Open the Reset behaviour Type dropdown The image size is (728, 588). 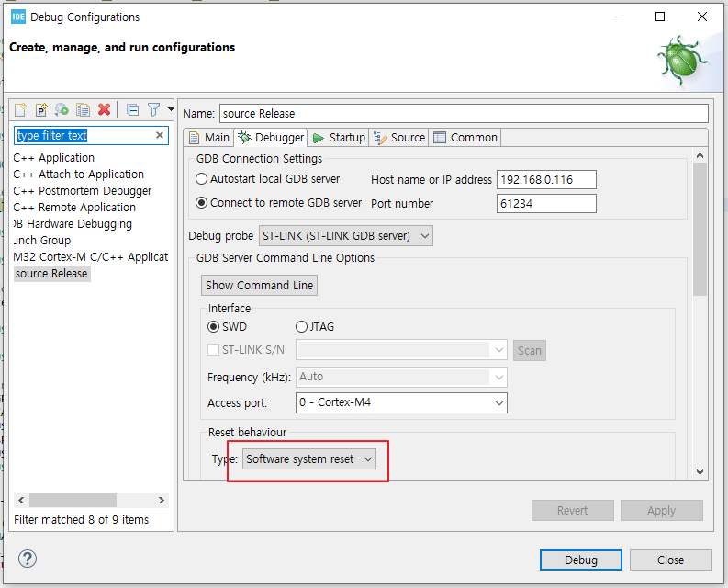309,459
